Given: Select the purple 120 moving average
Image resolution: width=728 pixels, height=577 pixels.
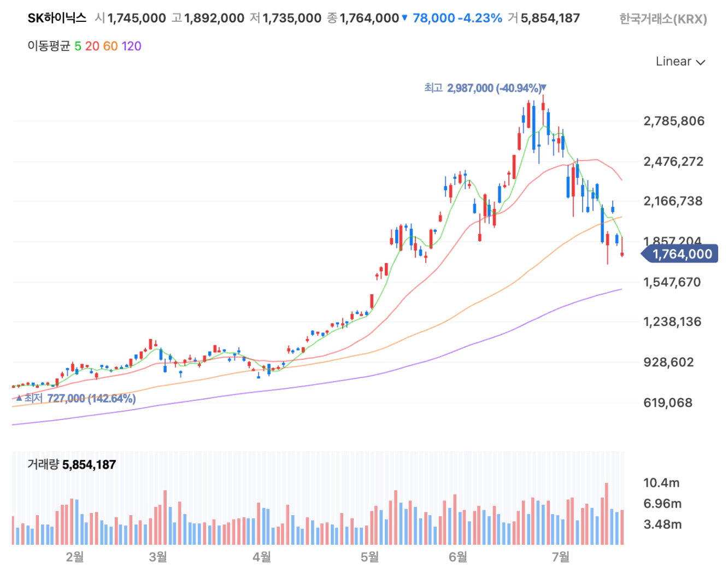Looking at the screenshot, I should (131, 46).
